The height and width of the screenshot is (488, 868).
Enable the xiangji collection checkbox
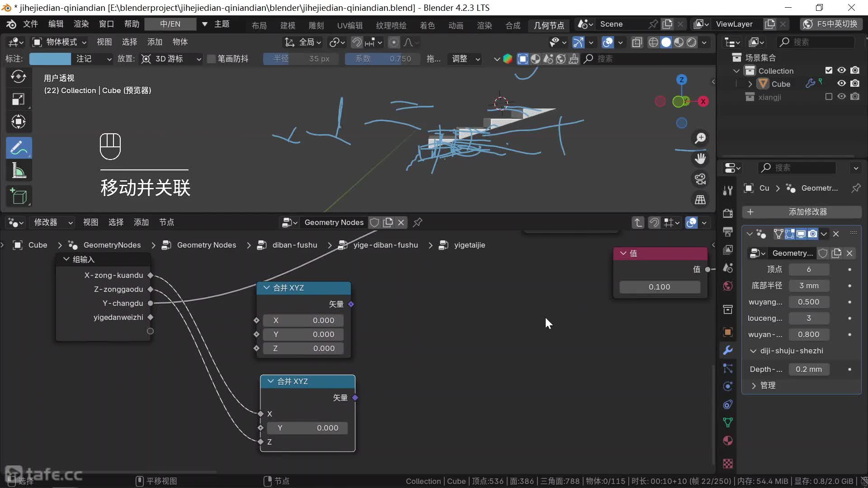(x=829, y=97)
